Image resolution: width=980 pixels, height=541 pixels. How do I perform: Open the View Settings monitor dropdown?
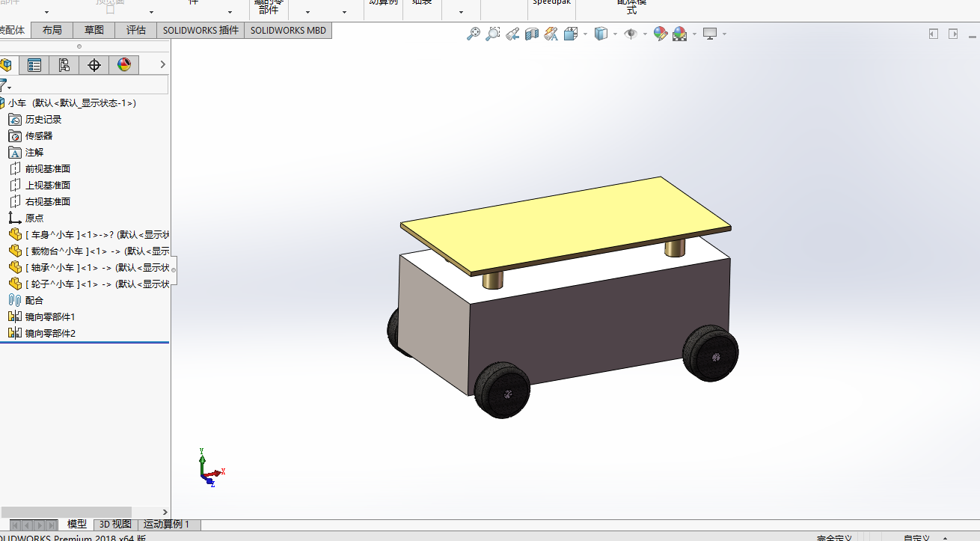click(713, 34)
